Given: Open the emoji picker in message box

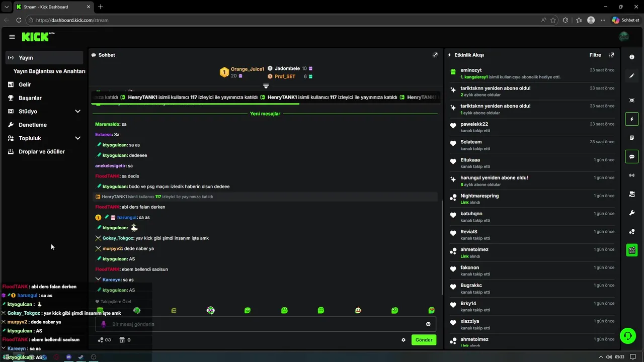Looking at the screenshot, I should [428, 324].
